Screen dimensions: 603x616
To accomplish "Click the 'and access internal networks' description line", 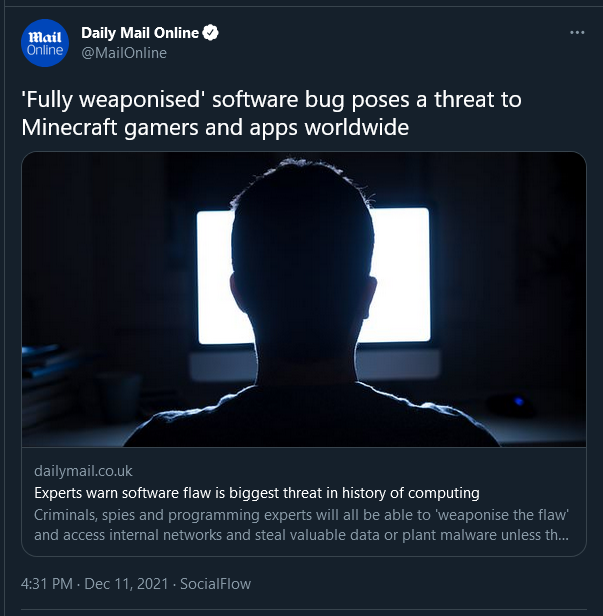I will 301,535.
